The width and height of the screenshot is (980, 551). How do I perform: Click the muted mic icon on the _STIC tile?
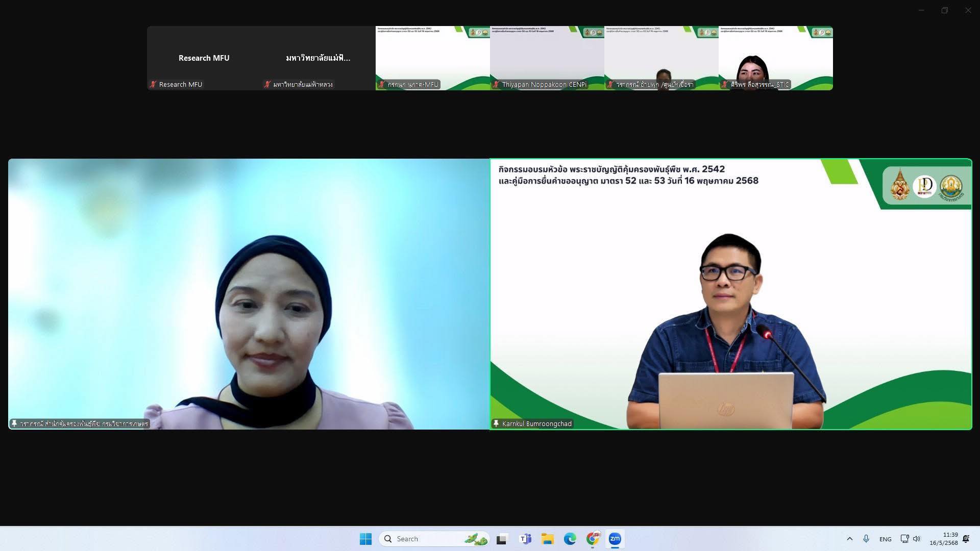(x=724, y=84)
